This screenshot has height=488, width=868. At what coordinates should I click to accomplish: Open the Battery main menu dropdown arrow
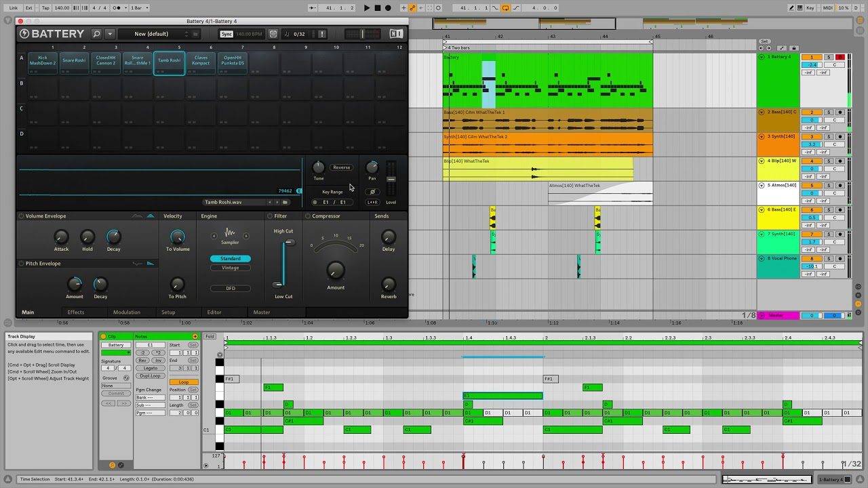110,34
